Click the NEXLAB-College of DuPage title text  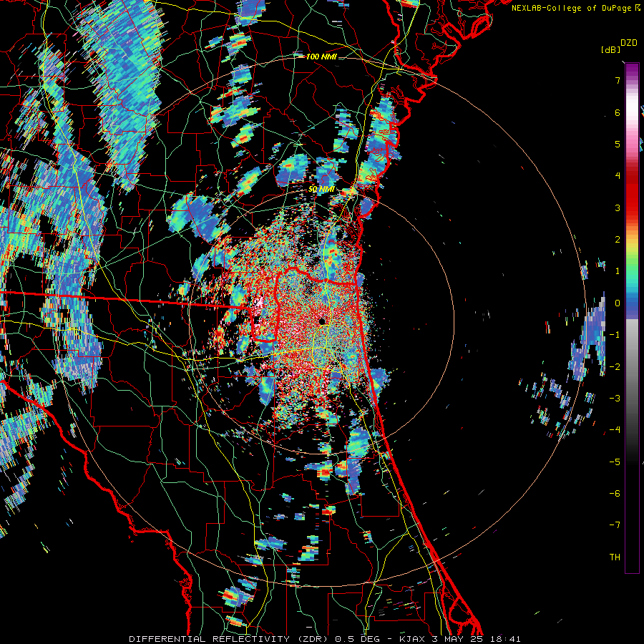(575, 8)
